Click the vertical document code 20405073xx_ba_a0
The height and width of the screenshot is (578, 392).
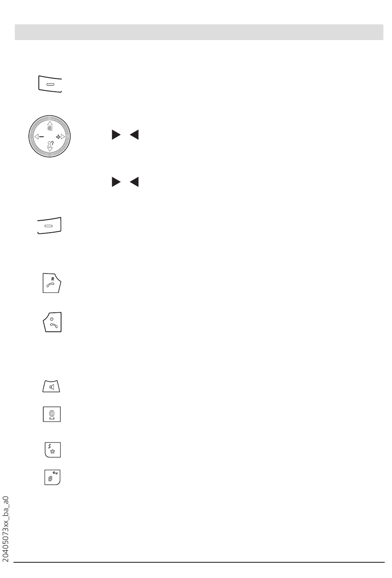6,529
